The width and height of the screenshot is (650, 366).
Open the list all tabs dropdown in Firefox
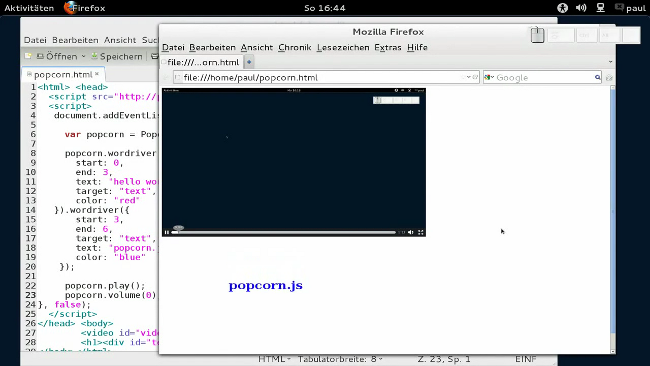click(x=610, y=62)
